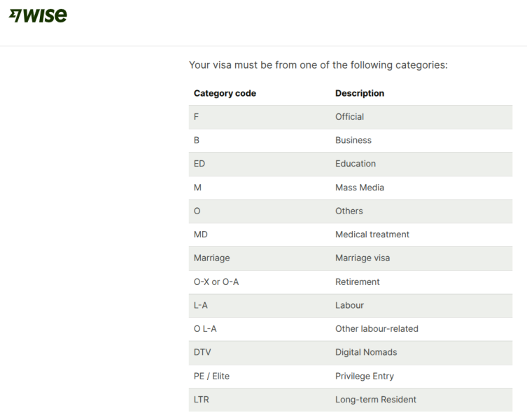Select the Labour description

click(x=349, y=305)
